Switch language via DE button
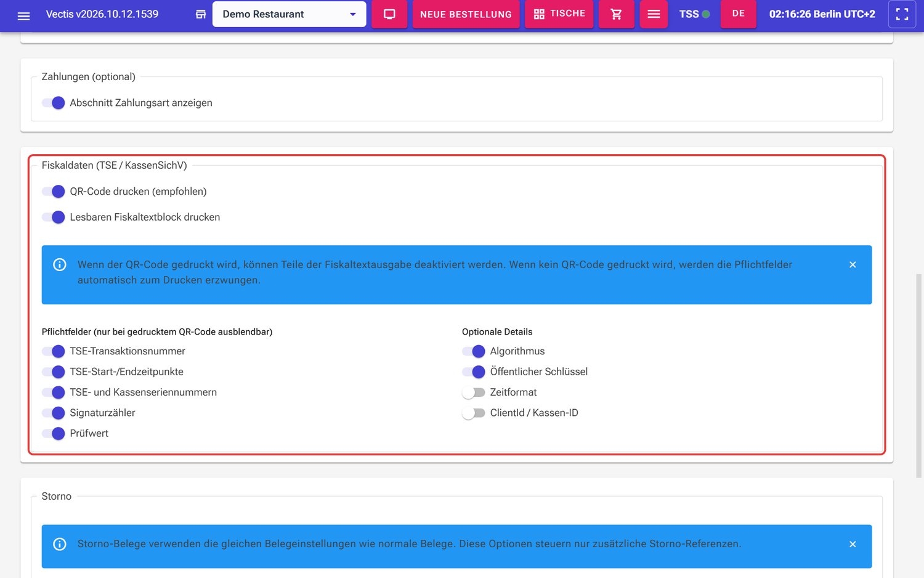924x578 pixels. click(739, 14)
